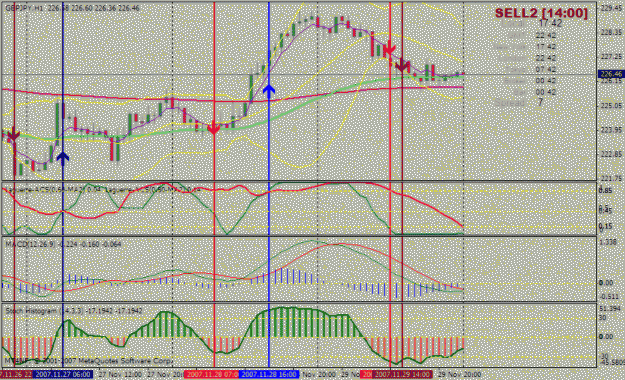Click the MACD(12,26,9) indicator label
Image resolution: width=625 pixels, height=380 pixels.
30,244
